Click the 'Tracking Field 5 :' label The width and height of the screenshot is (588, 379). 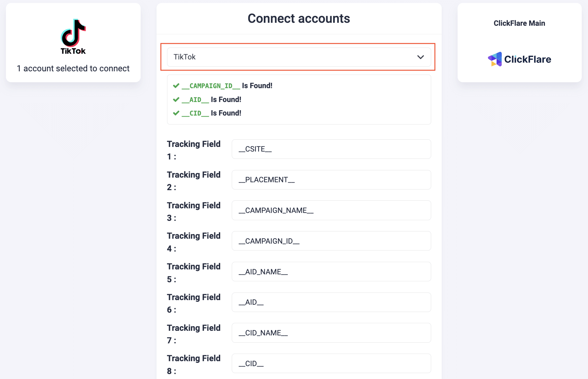tap(194, 273)
